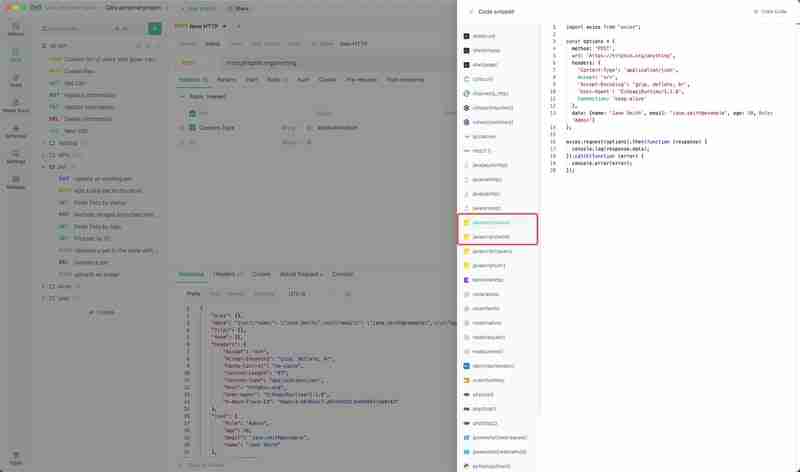Screen dimensions: 800x472
Task: Open the Auth request tab
Action: 303,80
